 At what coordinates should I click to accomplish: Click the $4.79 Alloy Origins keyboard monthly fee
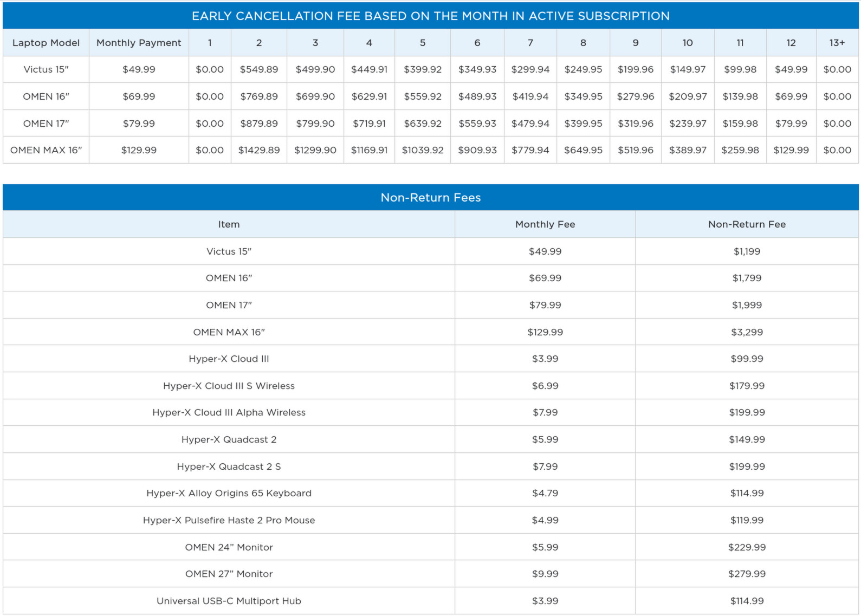tap(545, 493)
